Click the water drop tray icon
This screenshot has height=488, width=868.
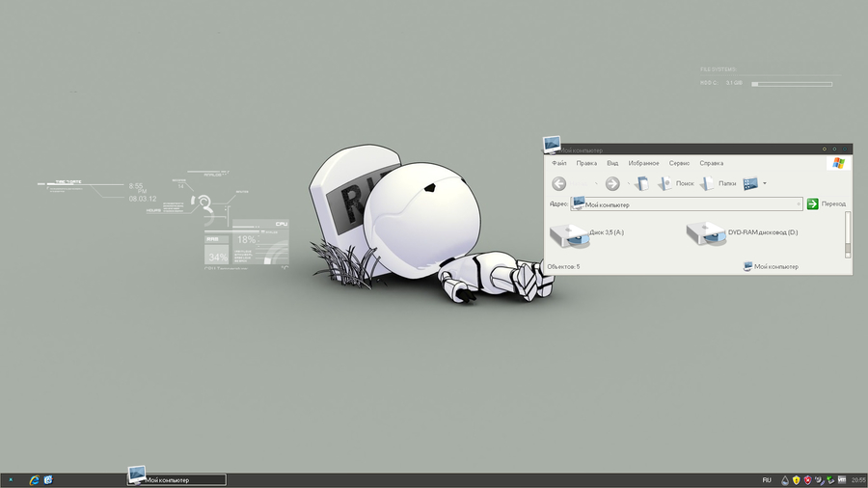785,480
